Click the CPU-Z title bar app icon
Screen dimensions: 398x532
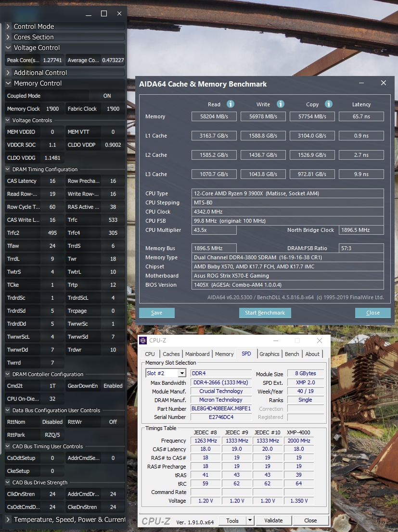coord(143,340)
